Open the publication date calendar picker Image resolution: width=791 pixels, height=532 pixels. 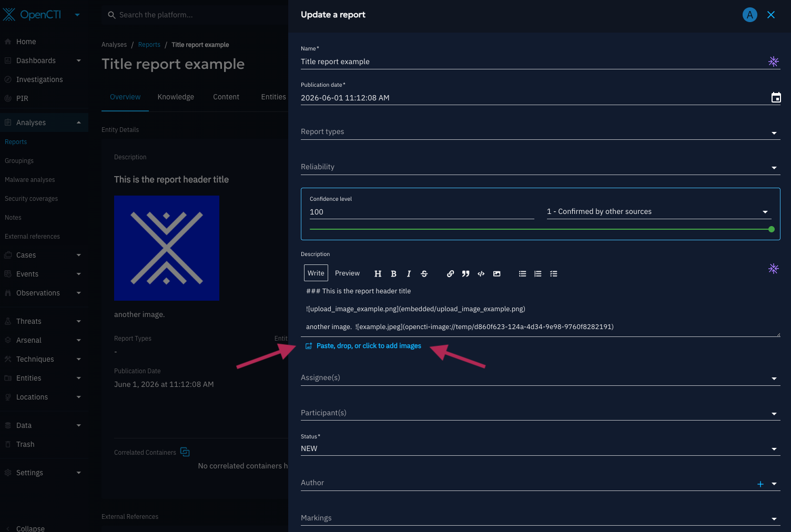click(776, 97)
